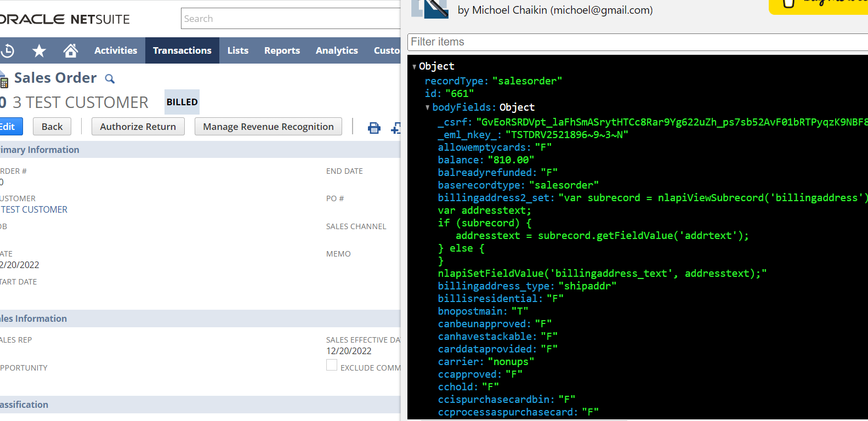
Task: Open the Lists menu
Action: point(238,50)
